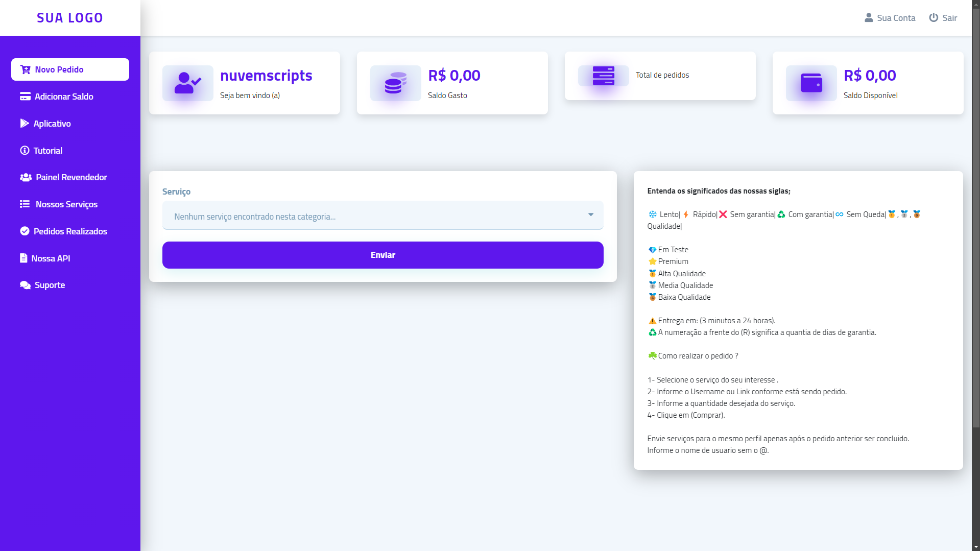Open Aplicativo via the play icon
980x551 pixels.
pyautogui.click(x=25, y=123)
